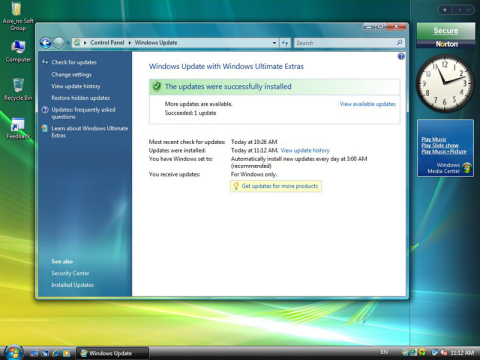Click the lightbulb icon on Get updates
Screen dimensions: 480x360
click(236, 186)
